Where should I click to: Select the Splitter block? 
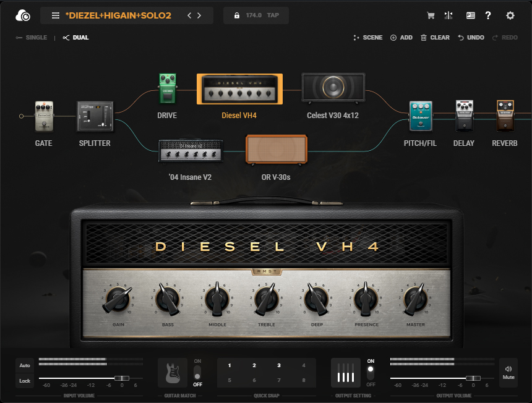click(95, 116)
